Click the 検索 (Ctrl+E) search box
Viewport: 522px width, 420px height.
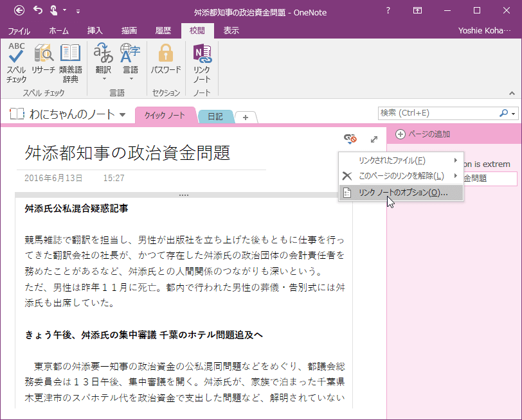coord(439,113)
